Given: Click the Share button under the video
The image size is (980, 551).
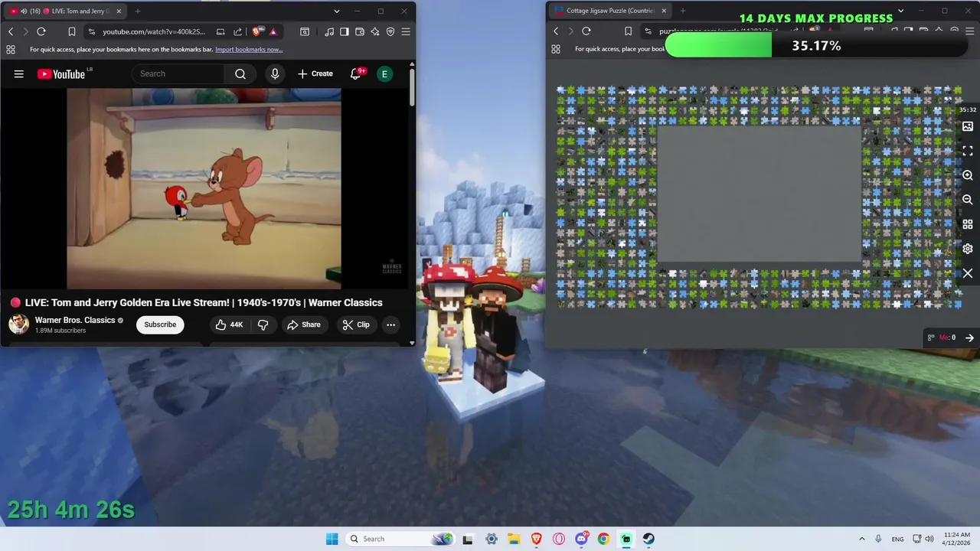Looking at the screenshot, I should (304, 324).
